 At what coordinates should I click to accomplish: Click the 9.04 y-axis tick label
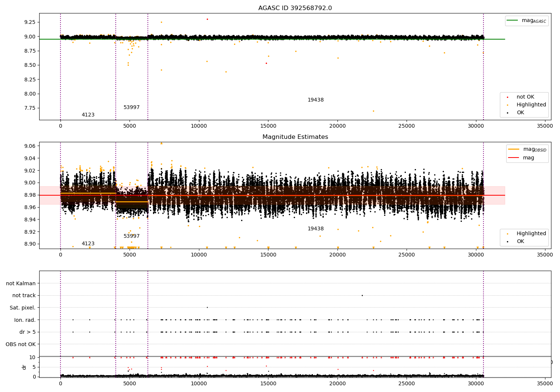[29, 158]
